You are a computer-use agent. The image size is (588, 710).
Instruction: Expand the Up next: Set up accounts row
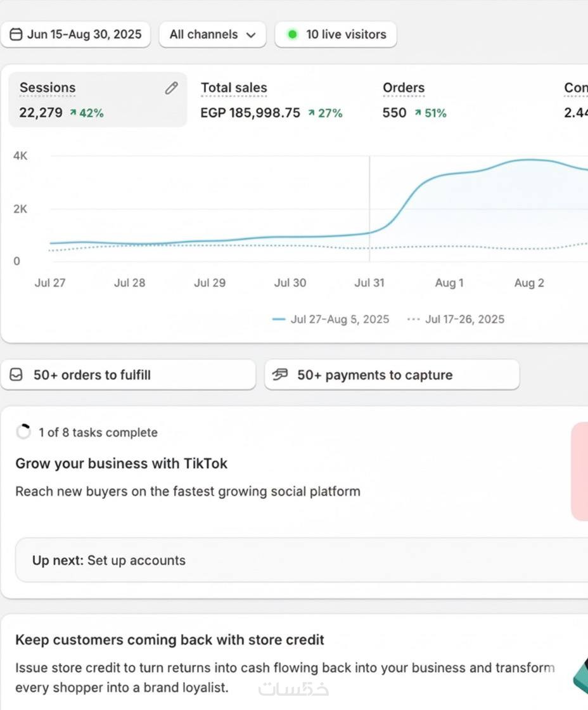point(301,560)
